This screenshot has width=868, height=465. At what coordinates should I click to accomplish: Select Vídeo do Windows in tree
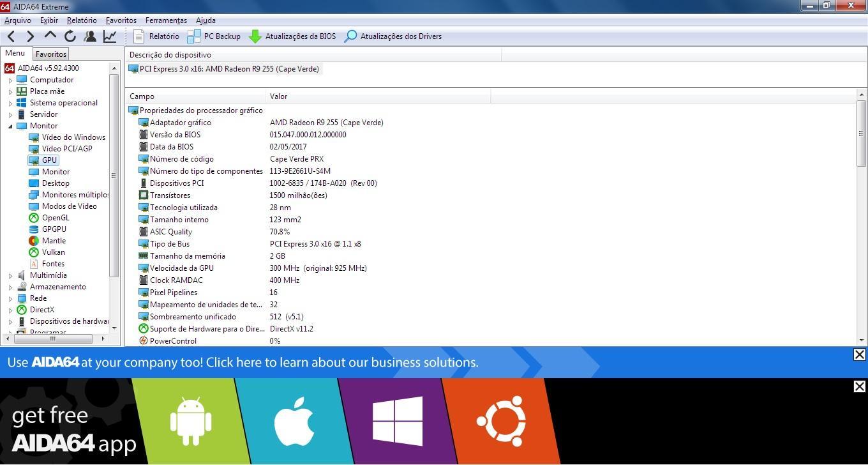click(67, 137)
